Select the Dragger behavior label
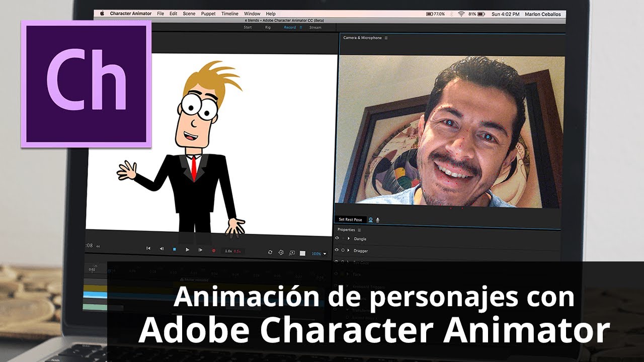644x362 pixels. [x=361, y=251]
